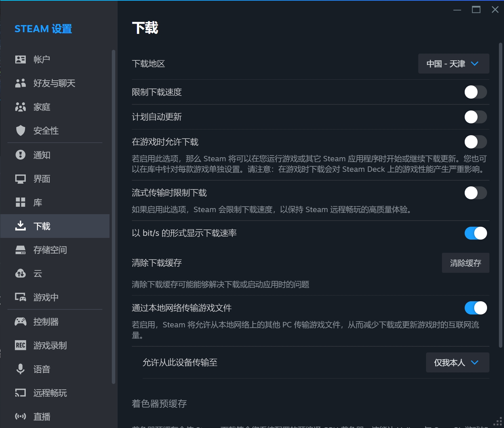Image resolution: width=504 pixels, height=428 pixels.
Task: Open 通知 settings page
Action: [x=55, y=155]
